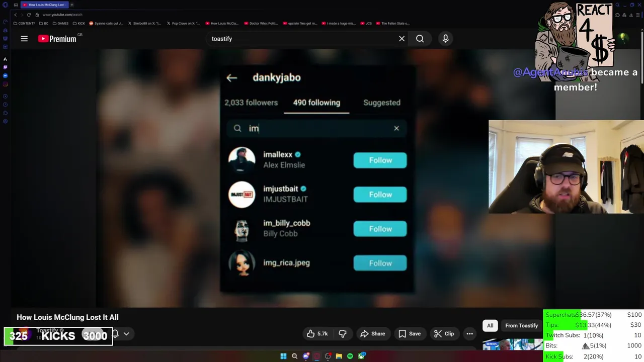644x362 pixels.
Task: Open 'epstein files get re...' bookmark
Action: point(300,23)
